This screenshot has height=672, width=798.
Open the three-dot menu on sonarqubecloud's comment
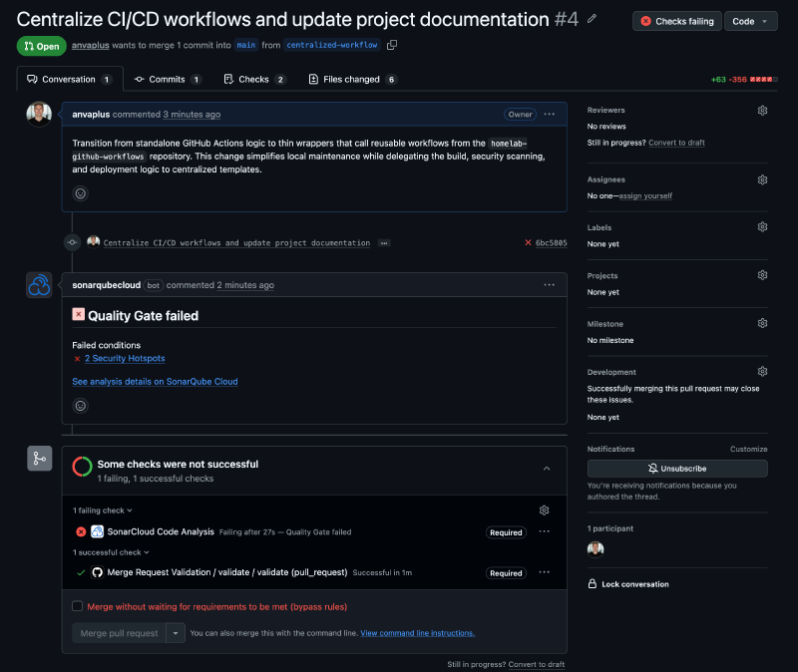tap(549, 285)
